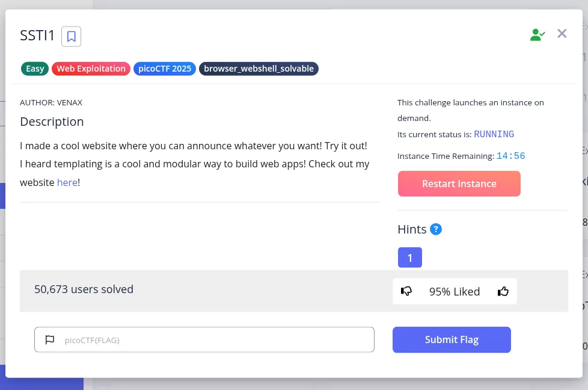
Task: Click the flag icon in input field
Action: click(50, 340)
